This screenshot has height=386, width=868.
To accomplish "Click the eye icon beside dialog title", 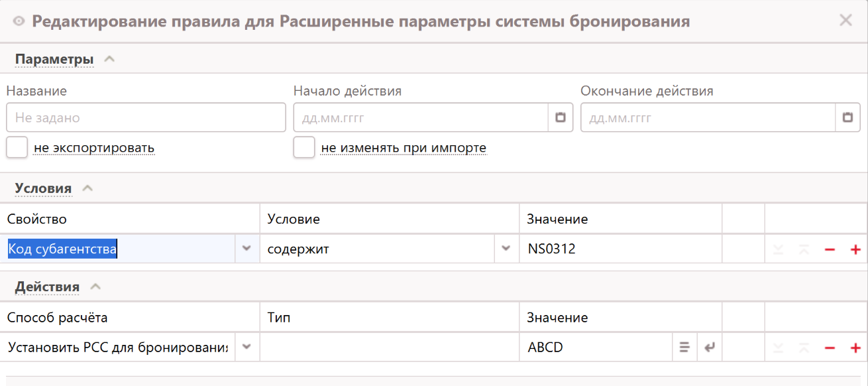I will click(x=19, y=21).
